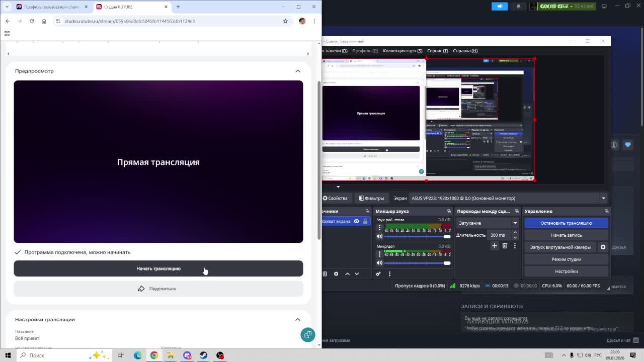Open virtual camera settings gear
This screenshot has width=644, height=362.
point(603,247)
